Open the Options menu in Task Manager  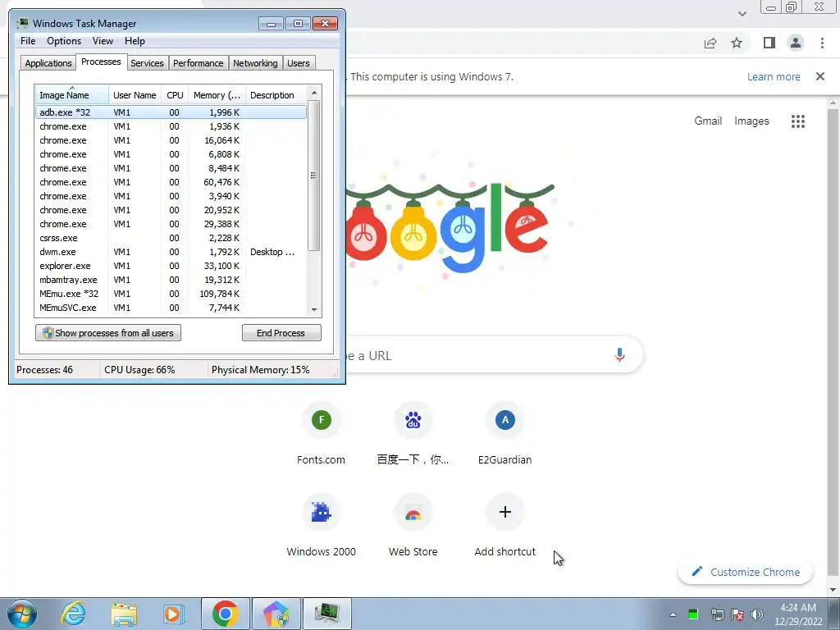coord(64,41)
